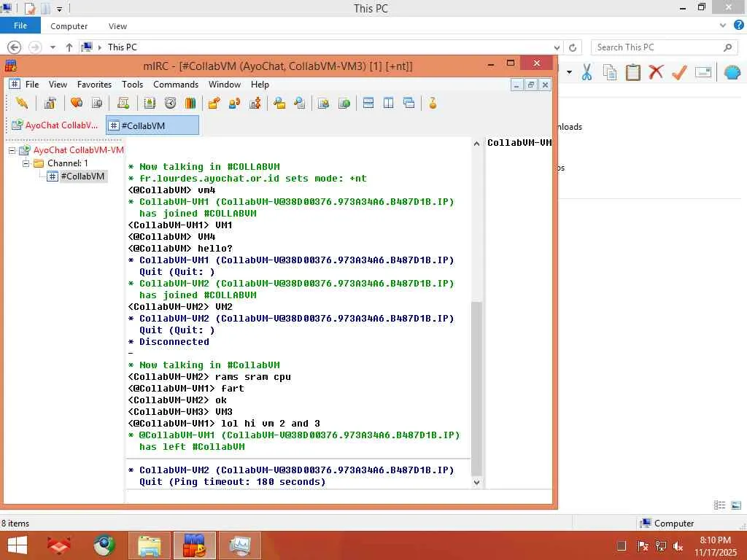Click the red X Delete icon in Explorer

(x=656, y=72)
